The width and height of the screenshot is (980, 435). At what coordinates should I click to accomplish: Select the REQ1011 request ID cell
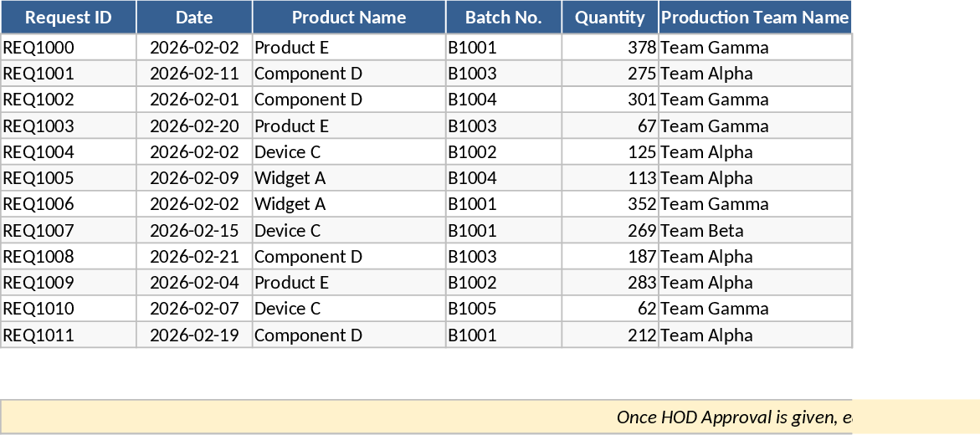[68, 335]
